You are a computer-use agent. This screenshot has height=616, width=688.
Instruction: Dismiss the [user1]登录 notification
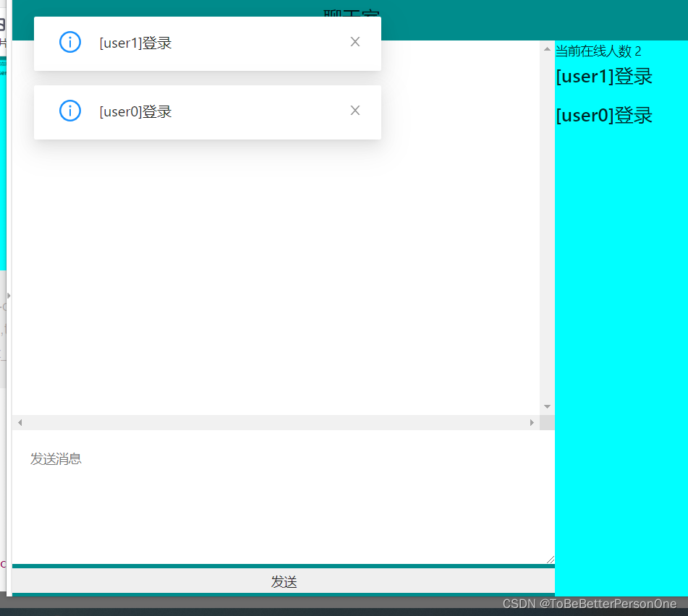354,41
